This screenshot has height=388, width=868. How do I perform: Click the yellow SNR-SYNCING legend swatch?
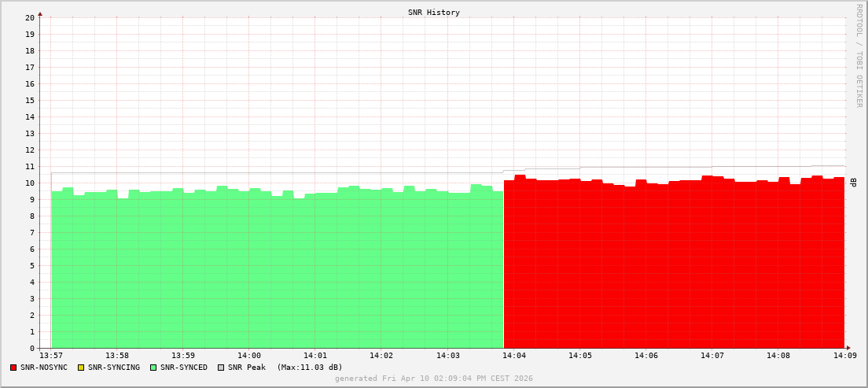coord(80,368)
